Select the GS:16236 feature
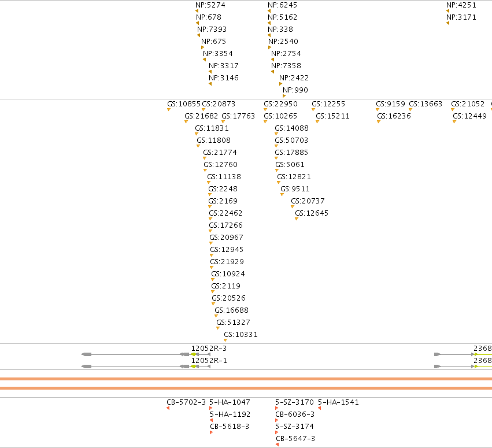Image resolution: width=492 pixels, height=448 pixels. [394, 116]
